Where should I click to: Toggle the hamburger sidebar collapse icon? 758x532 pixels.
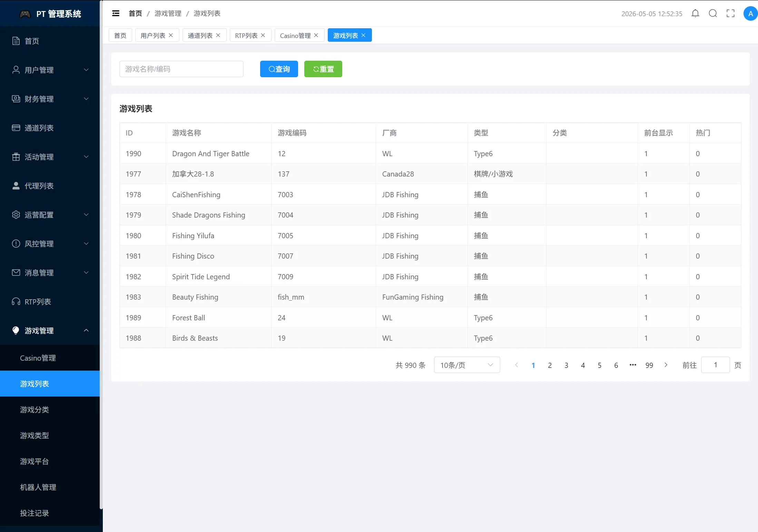[116, 13]
